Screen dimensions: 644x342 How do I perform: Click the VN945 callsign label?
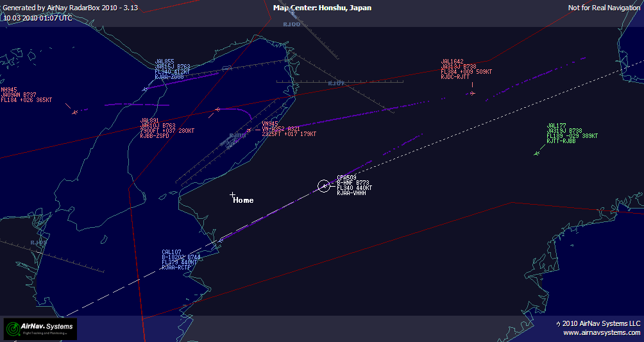coord(270,124)
